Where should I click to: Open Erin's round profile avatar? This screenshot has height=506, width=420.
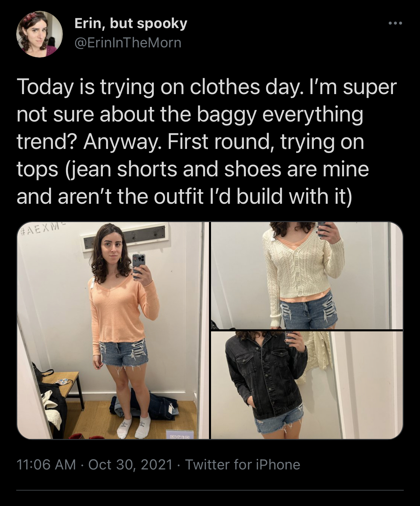pos(39,34)
